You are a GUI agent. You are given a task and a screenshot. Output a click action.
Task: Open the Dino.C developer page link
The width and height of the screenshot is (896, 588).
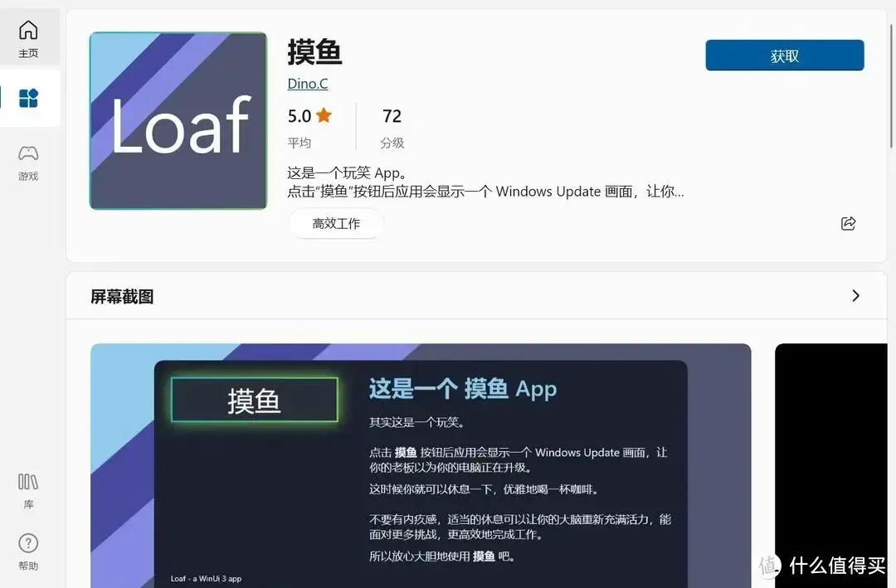[x=308, y=84]
